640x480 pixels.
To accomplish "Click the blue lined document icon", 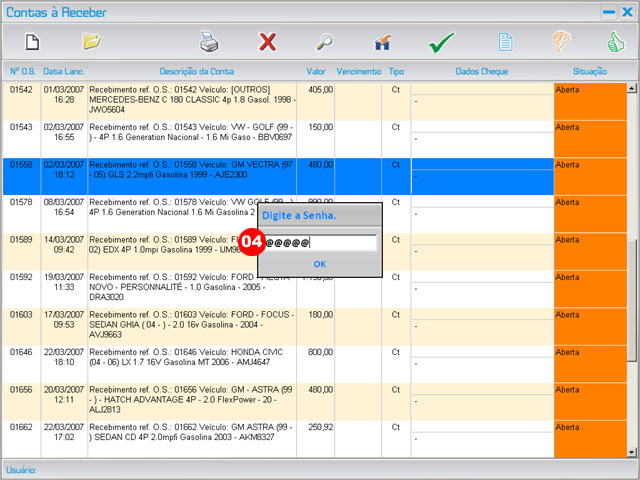I will [506, 42].
